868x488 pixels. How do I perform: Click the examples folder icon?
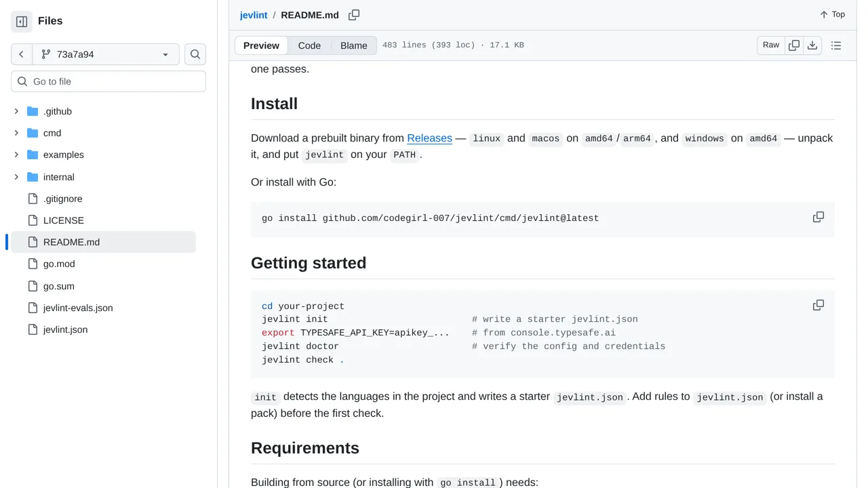[x=33, y=155]
